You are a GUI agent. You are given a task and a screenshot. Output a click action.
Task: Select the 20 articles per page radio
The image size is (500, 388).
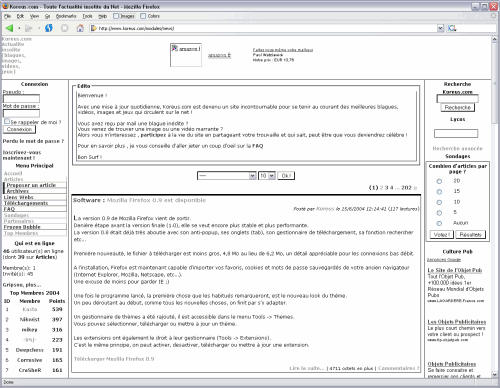click(439, 181)
